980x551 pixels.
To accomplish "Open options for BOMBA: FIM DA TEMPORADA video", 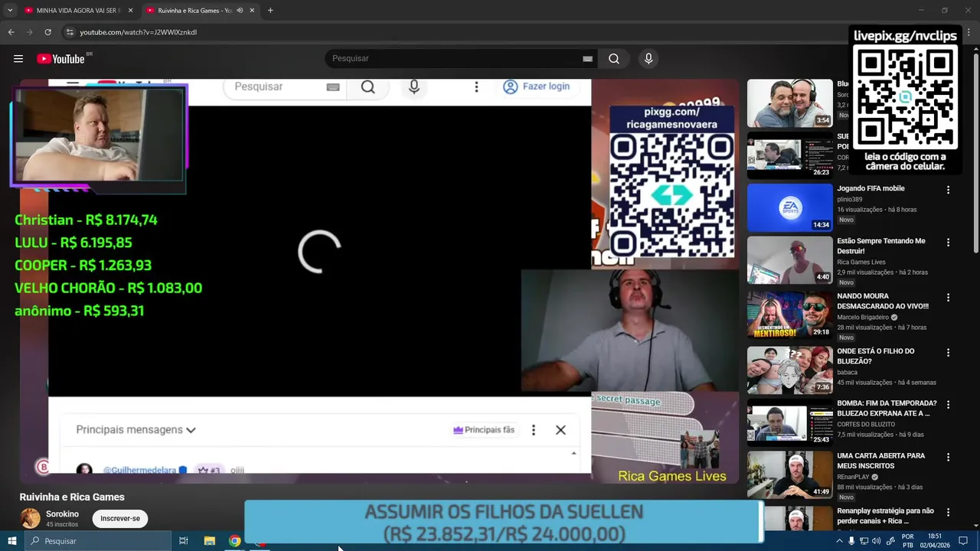I will click(948, 405).
